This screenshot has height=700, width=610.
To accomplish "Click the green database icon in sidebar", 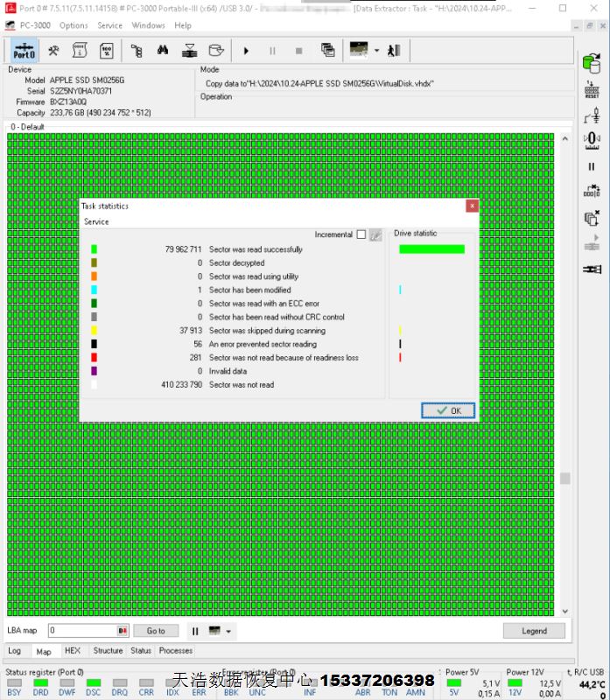I will [592, 62].
